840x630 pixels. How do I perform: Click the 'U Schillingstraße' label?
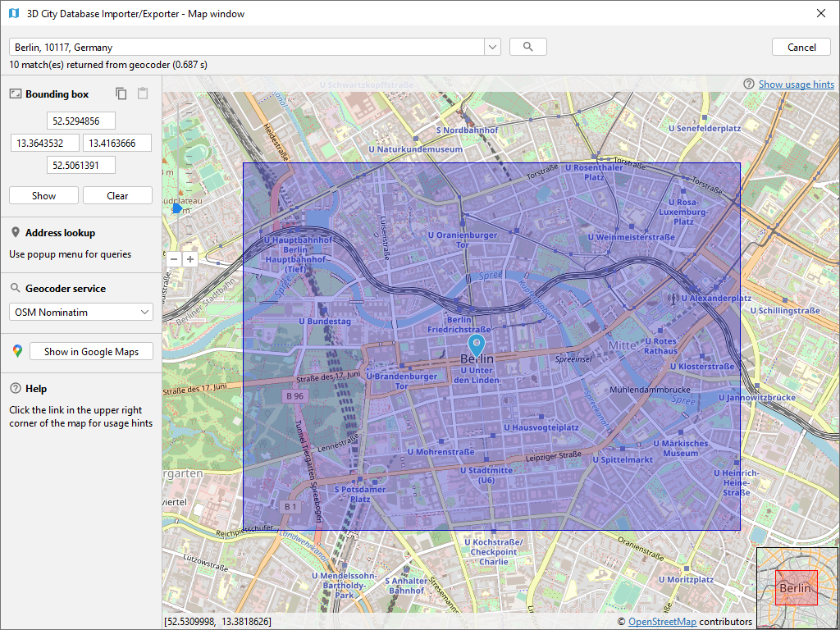coord(785,310)
